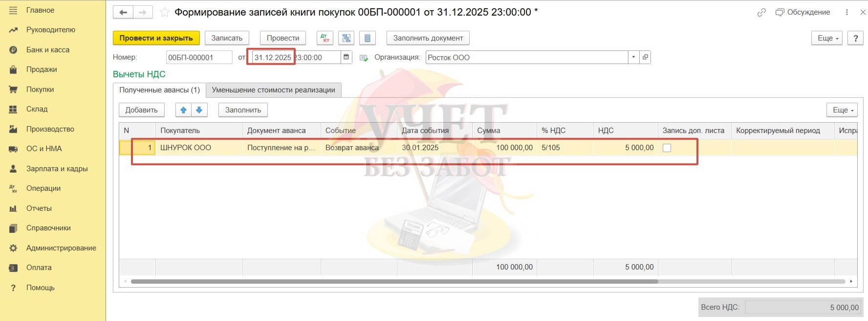Switch to Полученные авансы (1) tab

coord(159,90)
